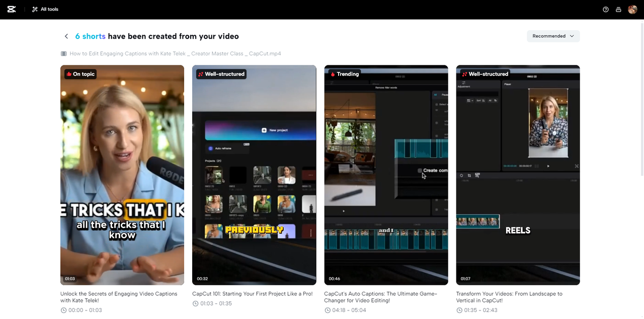Screen dimensions: 644x319
Task: Go back using the left arrow
Action: (66, 36)
